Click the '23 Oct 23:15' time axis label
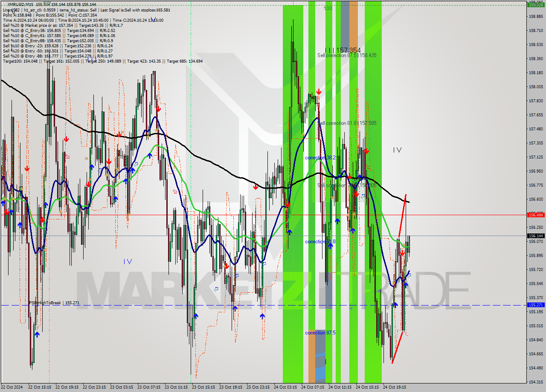This screenshot has width=546, height=392. pos(258,387)
